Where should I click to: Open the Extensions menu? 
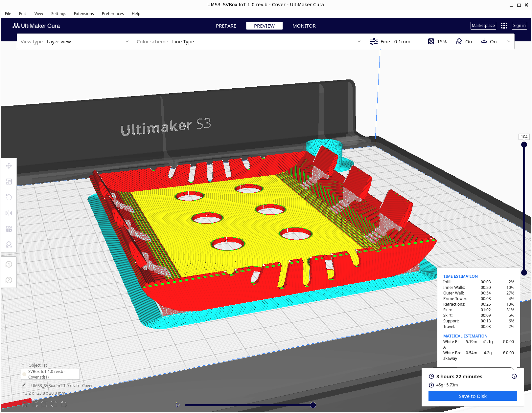click(84, 13)
